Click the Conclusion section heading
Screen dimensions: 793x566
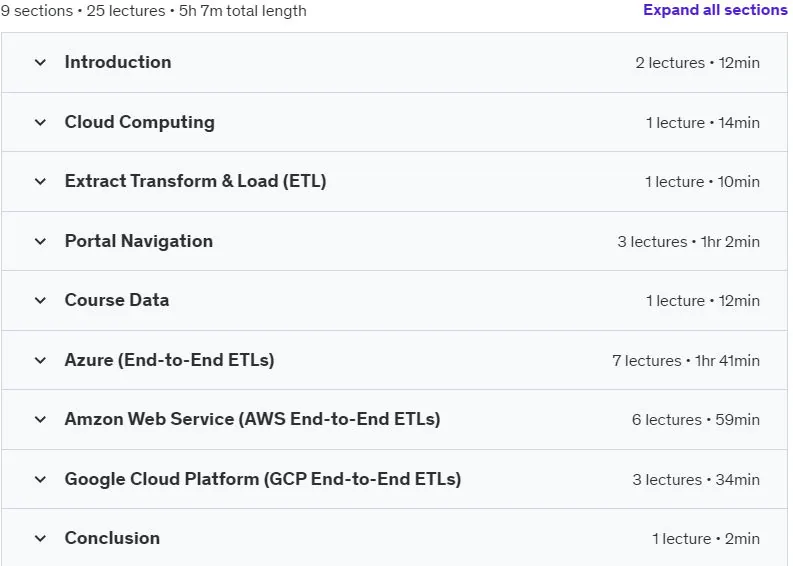coord(112,538)
